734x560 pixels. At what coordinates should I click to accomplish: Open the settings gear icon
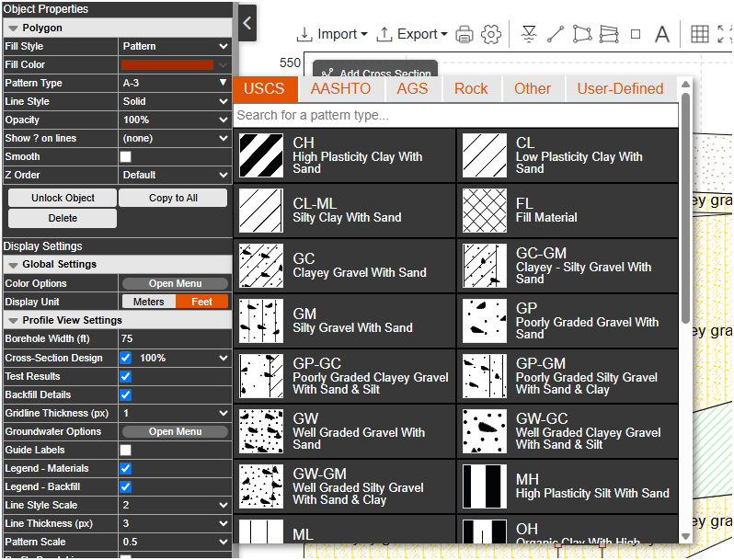491,34
